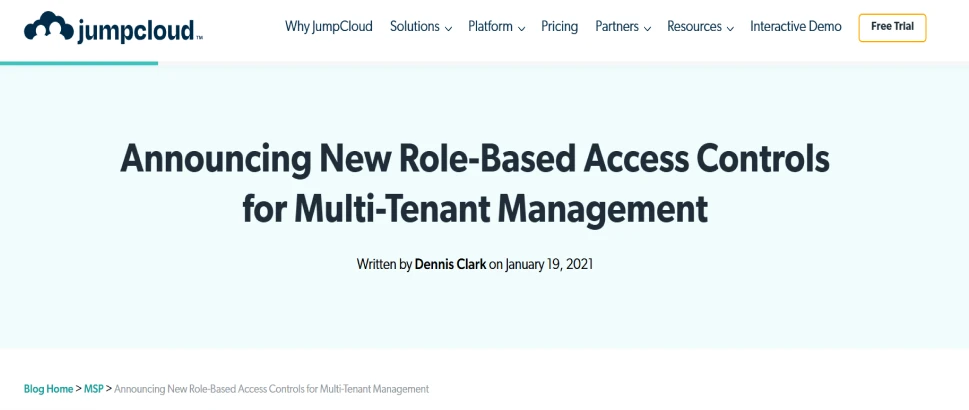
Task: Go to the Pricing page
Action: point(559,27)
